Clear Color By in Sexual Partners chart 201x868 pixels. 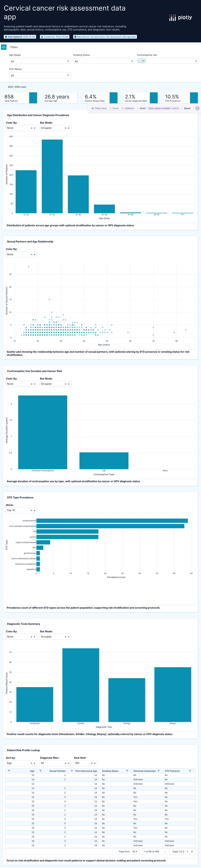[31, 254]
